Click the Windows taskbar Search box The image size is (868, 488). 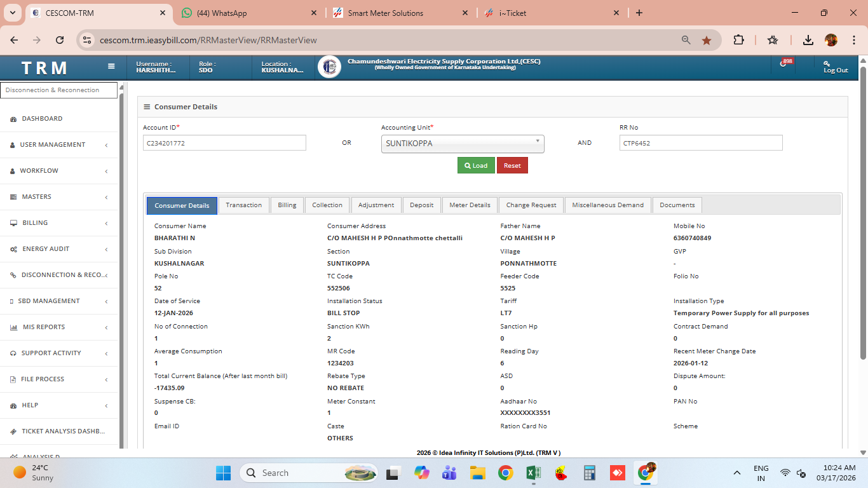click(x=308, y=473)
